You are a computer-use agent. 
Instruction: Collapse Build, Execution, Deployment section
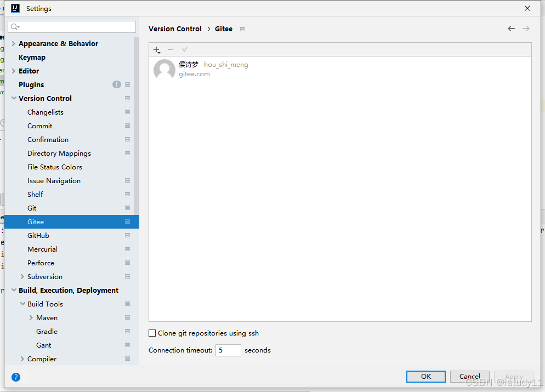[x=14, y=290]
